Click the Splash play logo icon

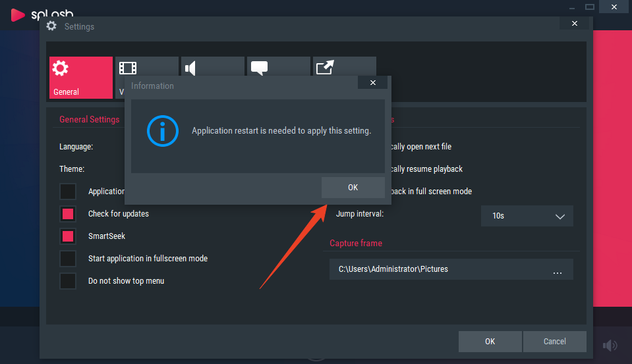(17, 15)
